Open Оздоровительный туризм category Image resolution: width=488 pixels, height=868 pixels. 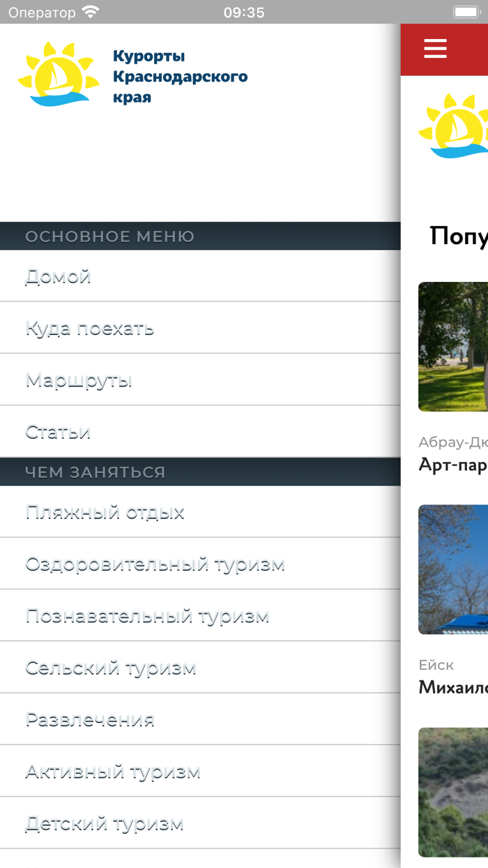click(200, 564)
